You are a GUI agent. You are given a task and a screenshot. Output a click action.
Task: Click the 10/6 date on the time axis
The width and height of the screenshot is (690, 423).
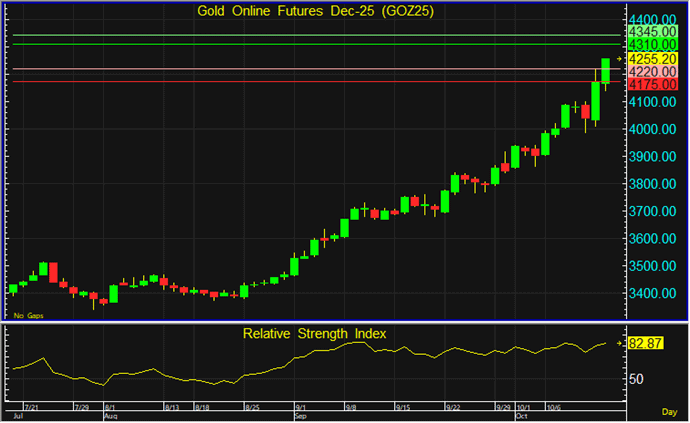click(x=553, y=408)
